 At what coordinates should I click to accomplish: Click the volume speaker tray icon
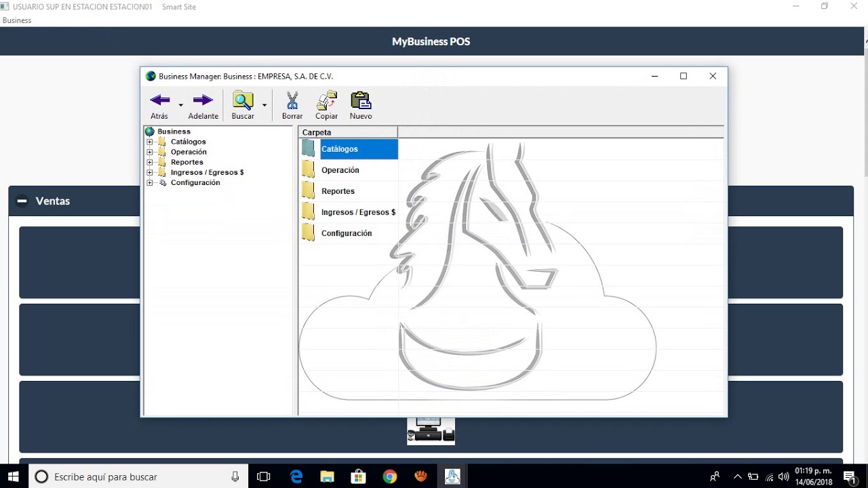784,476
